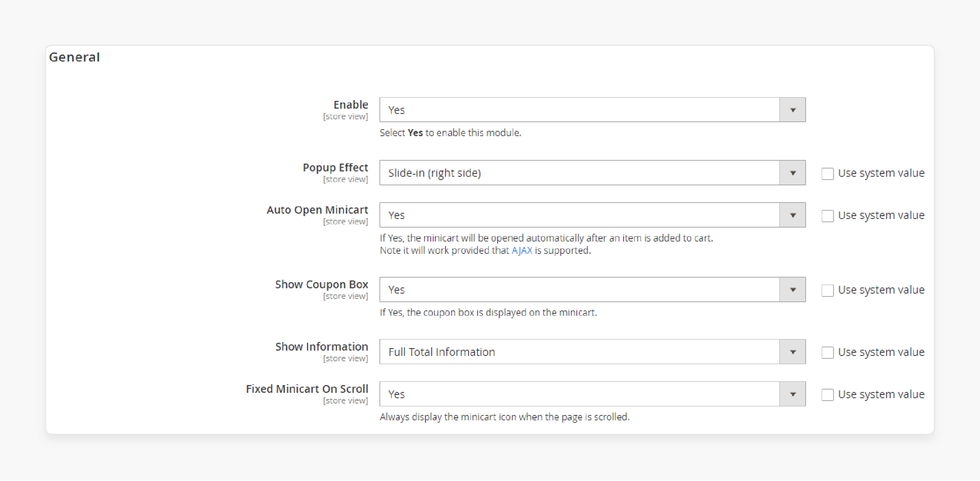
Task: Click the Enable field label
Action: 351,105
